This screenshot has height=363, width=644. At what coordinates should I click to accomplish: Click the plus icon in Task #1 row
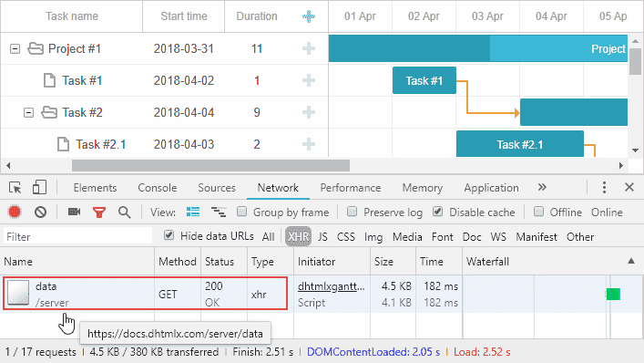309,80
